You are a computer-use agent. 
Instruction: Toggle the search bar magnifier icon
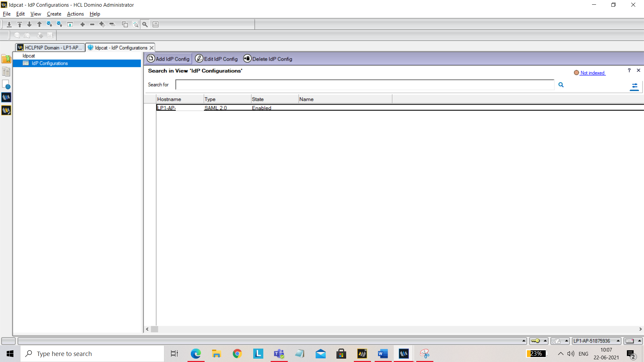[x=145, y=24]
